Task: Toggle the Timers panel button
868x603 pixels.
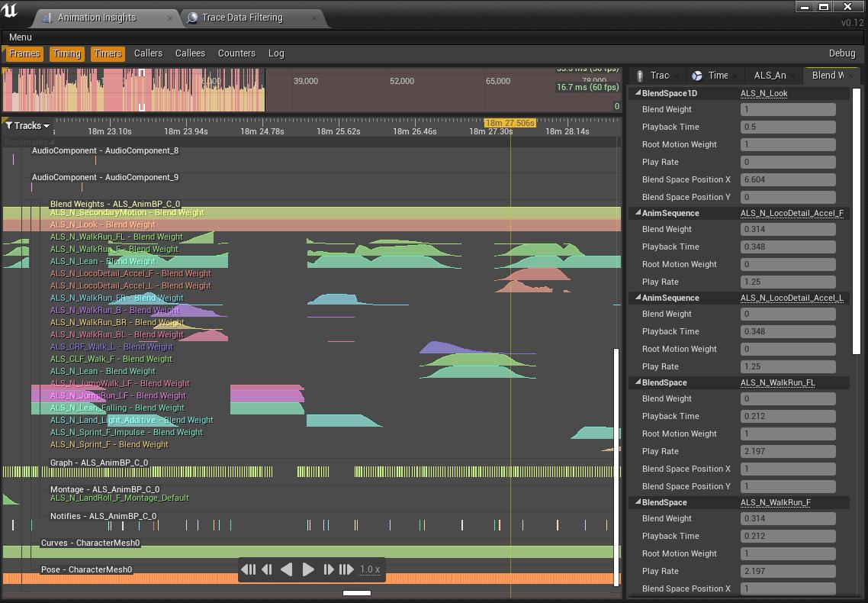Action: 108,53
